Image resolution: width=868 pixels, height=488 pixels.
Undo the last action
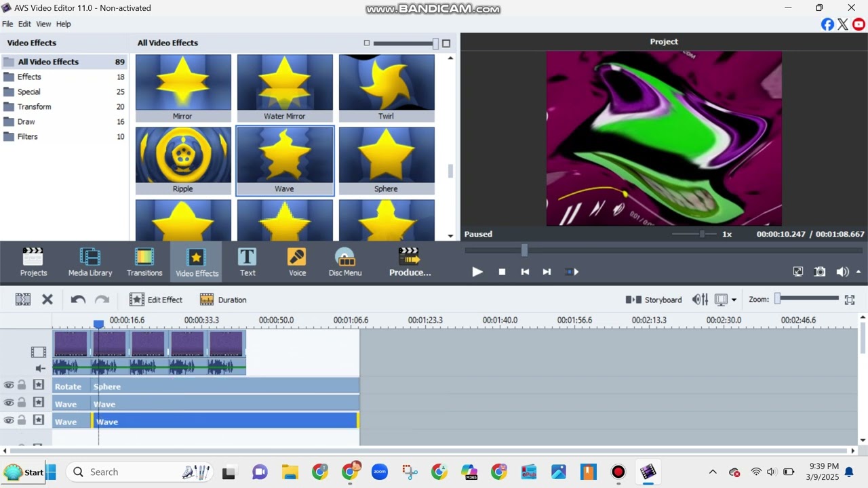(78, 299)
